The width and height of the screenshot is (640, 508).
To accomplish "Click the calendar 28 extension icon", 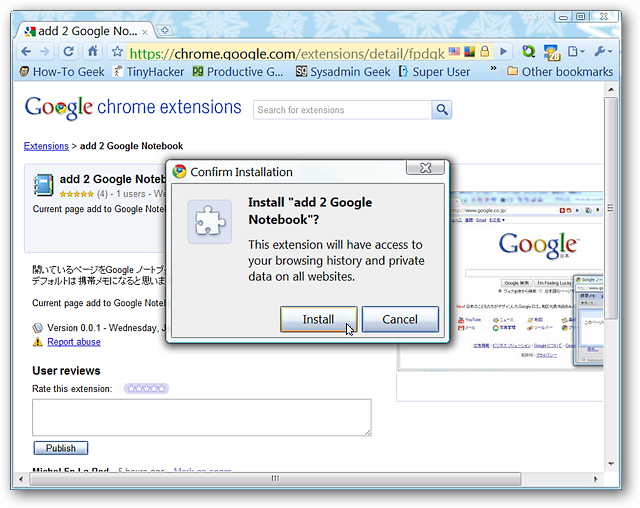I will point(552,52).
